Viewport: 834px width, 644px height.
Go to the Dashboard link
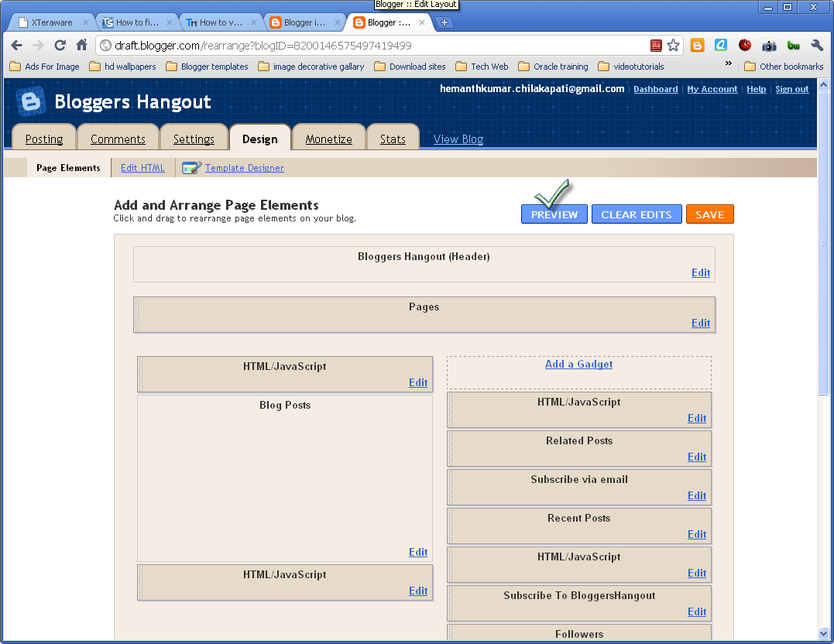click(656, 89)
